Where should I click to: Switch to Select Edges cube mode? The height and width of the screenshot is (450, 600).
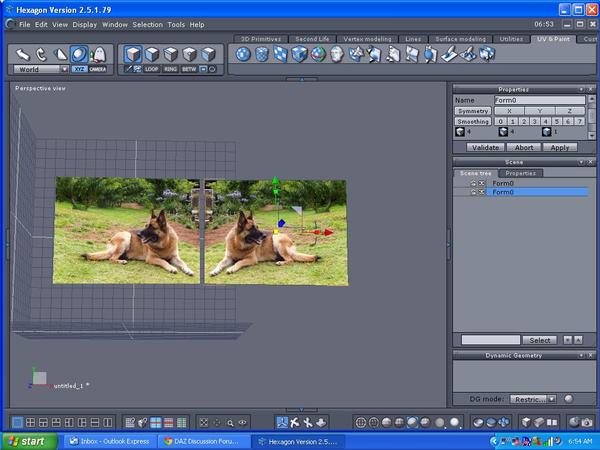(x=171, y=54)
